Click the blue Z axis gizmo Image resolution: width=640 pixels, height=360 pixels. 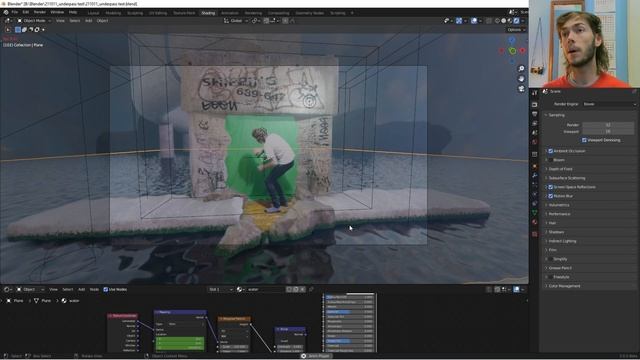point(512,40)
